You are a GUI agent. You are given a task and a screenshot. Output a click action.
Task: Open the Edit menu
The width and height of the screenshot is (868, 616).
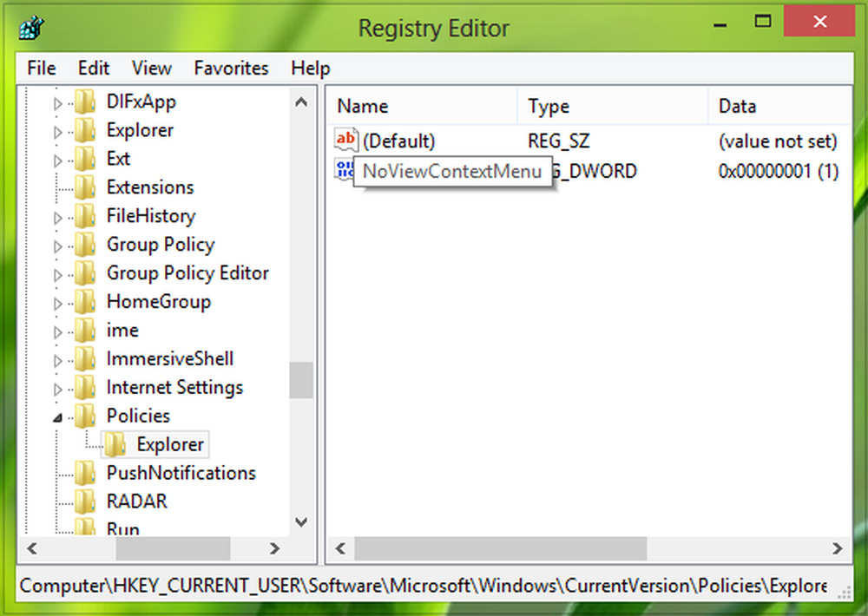click(94, 68)
